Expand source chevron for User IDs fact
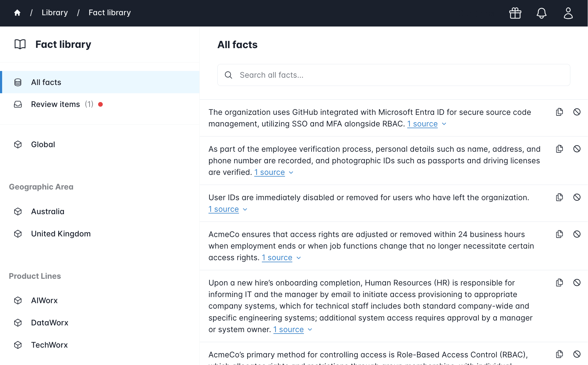 [x=245, y=210]
